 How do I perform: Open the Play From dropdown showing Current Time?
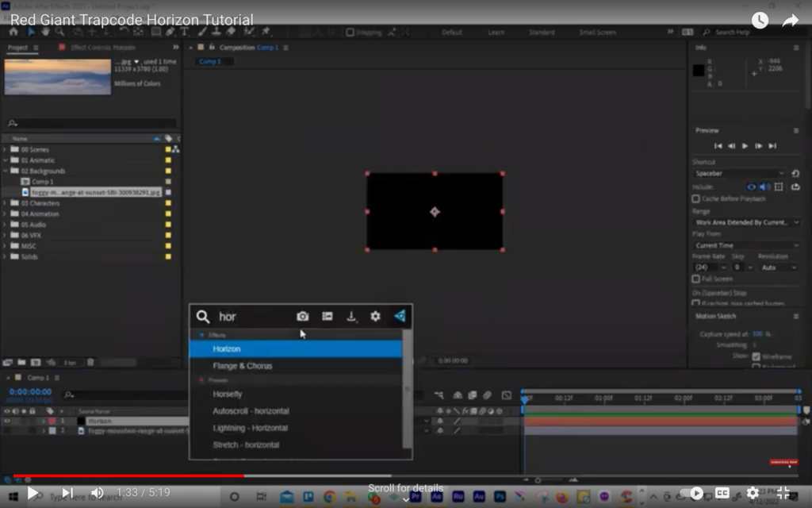click(744, 244)
